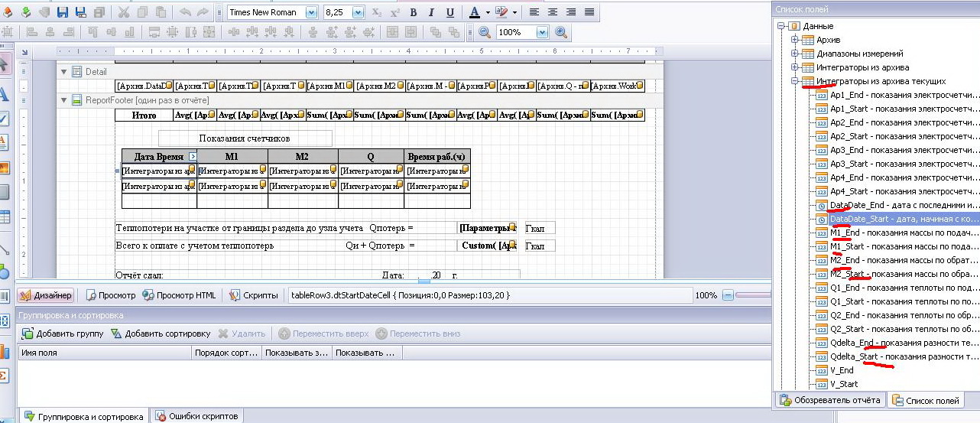Collapse Интеграторы из архива текущих node
Screen dimensions: 980x423
point(795,81)
